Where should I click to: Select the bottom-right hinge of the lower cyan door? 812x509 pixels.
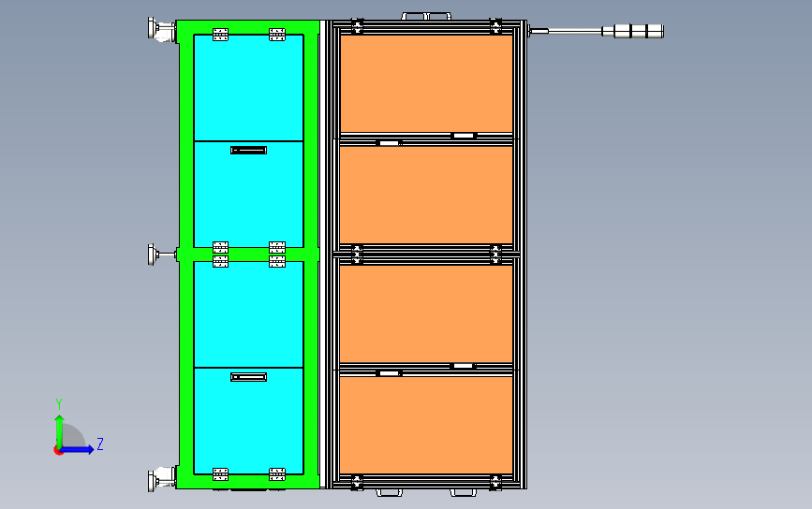(277, 474)
